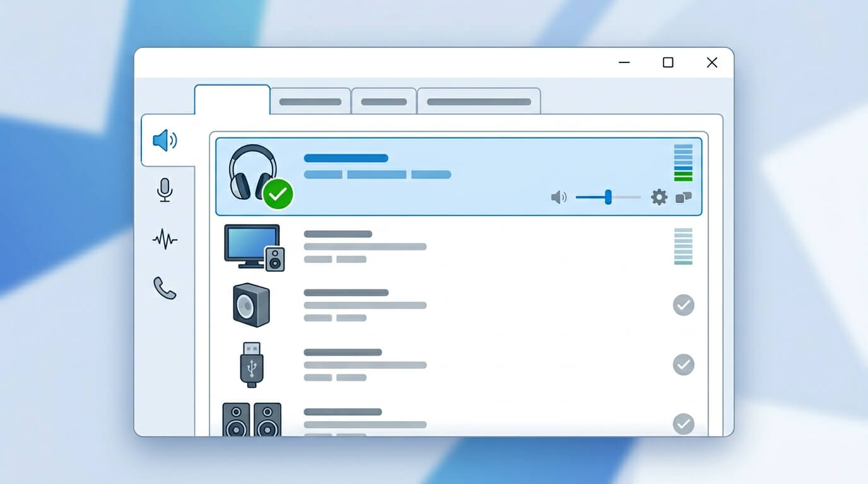Open the narrowest inactive tab

click(384, 101)
